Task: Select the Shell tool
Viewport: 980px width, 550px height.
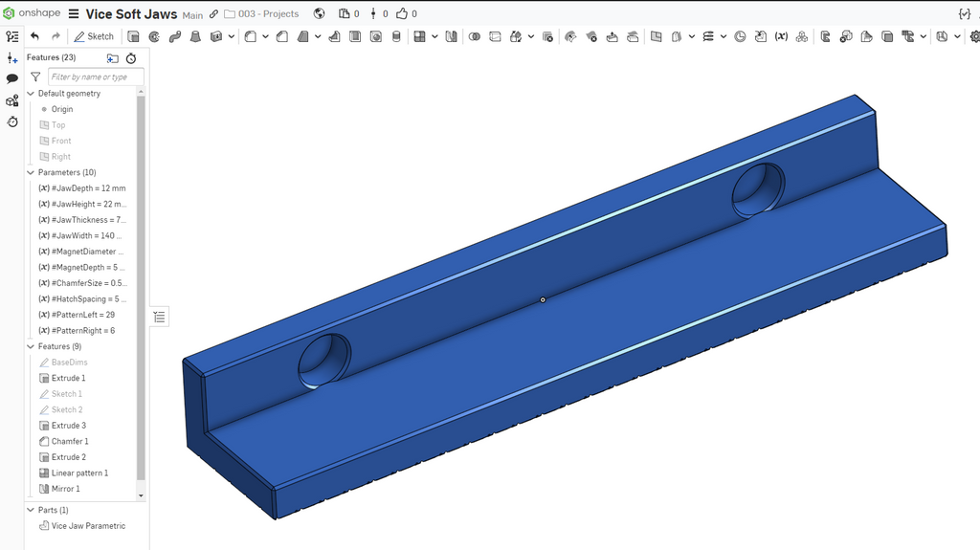Action: click(x=355, y=37)
